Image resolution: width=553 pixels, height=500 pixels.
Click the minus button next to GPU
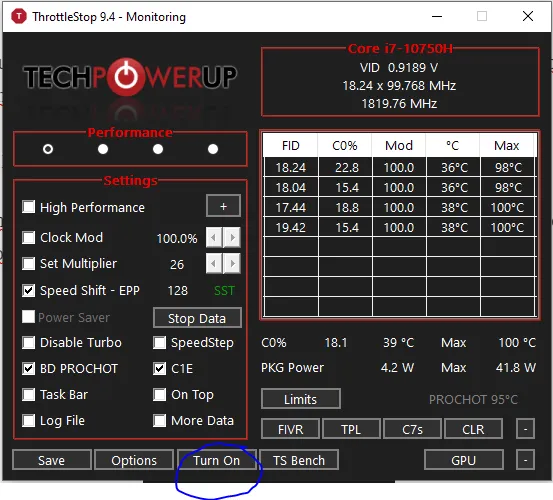click(525, 460)
